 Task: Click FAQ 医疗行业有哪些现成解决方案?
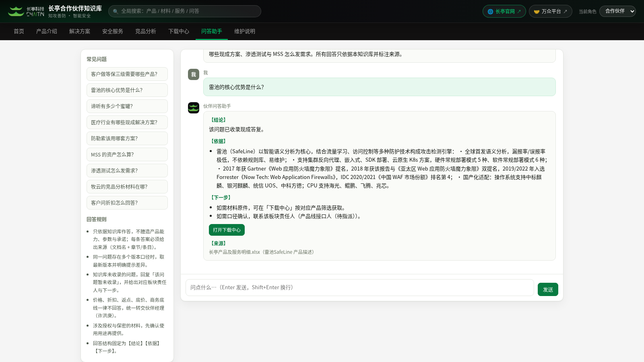click(127, 122)
